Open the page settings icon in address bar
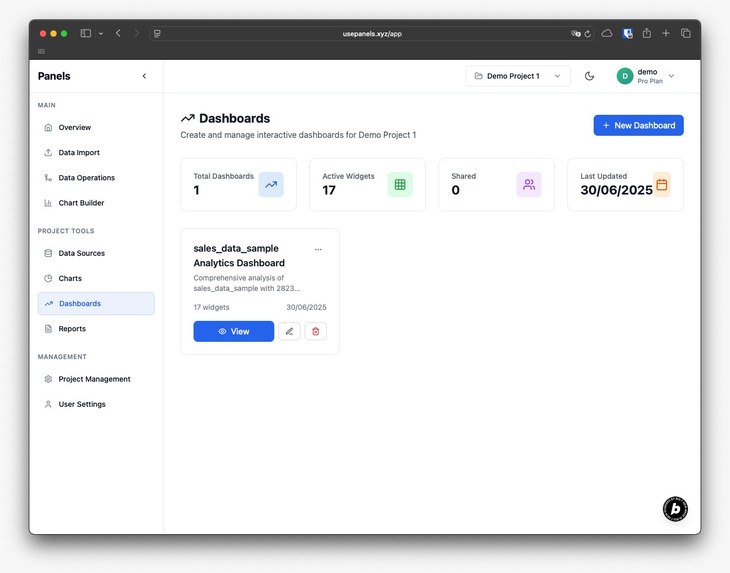 tap(157, 34)
